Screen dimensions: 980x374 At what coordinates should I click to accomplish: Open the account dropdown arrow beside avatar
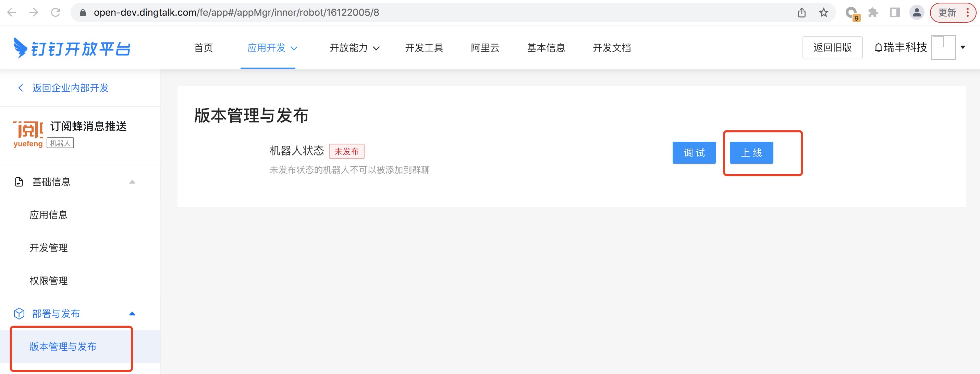963,48
